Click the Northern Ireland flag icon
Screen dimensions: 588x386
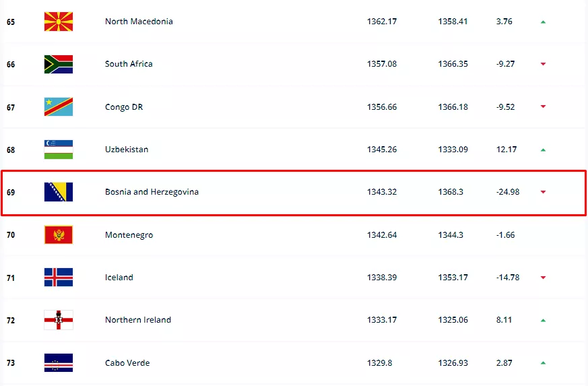coord(59,320)
